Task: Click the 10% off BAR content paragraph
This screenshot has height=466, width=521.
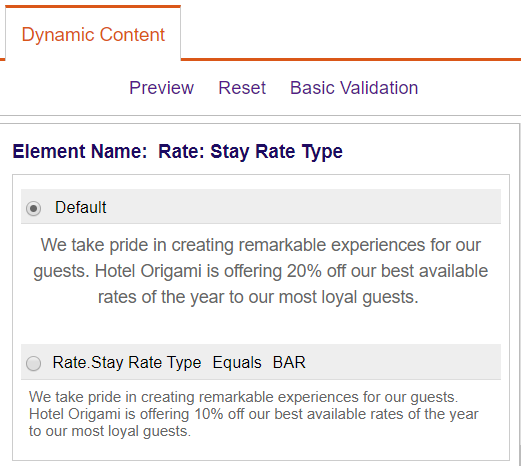Action: 254,414
